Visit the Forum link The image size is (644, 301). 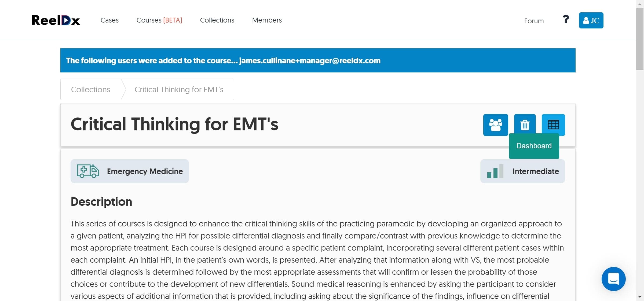point(534,21)
